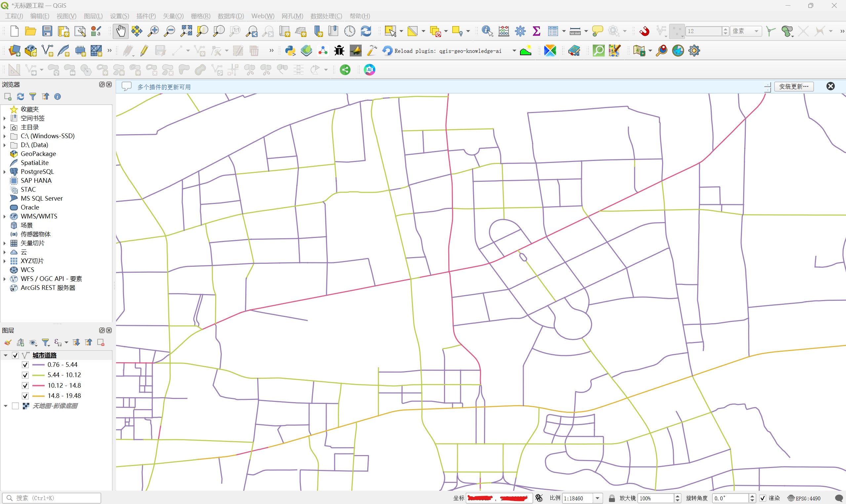This screenshot has height=504, width=846.
Task: Collapse the 城市道路 layer legend
Action: coord(5,355)
